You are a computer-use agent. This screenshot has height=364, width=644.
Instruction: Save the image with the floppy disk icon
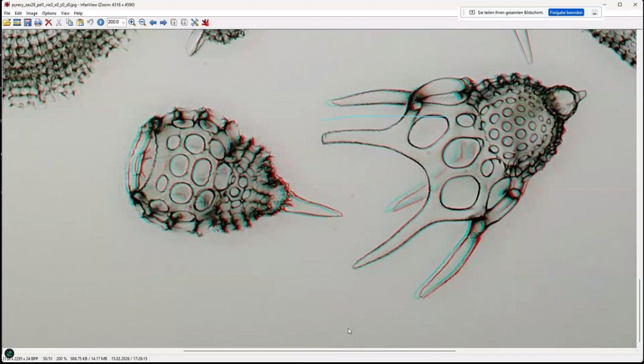coord(28,23)
